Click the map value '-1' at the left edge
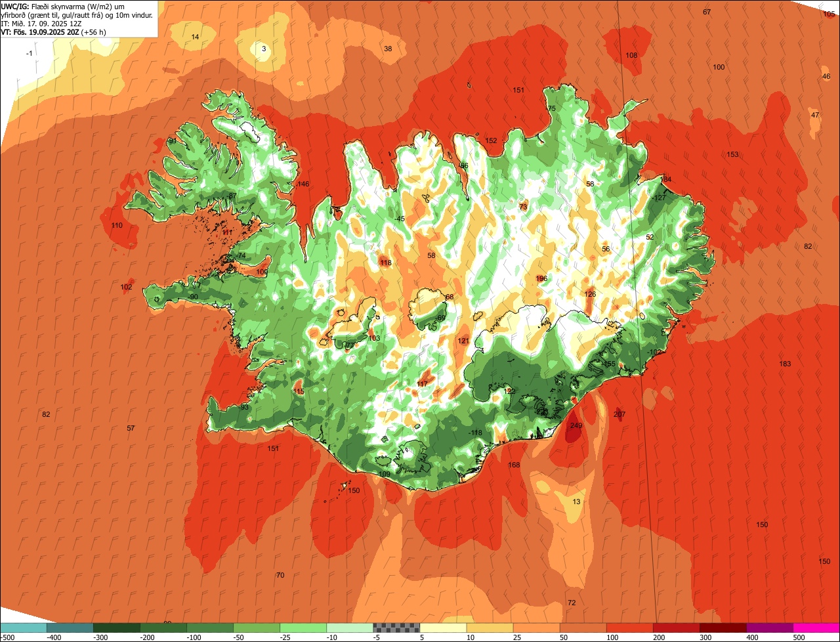This screenshot has height=642, width=840. point(30,53)
